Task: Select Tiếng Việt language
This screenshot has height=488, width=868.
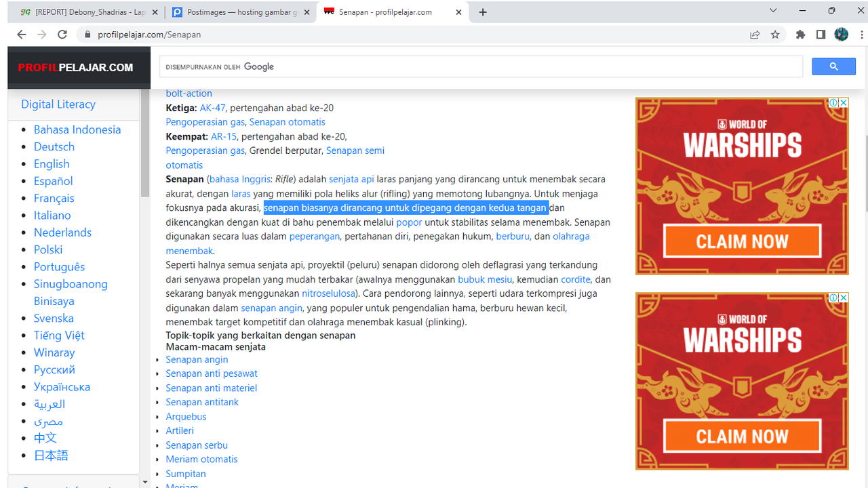Action: coord(59,335)
